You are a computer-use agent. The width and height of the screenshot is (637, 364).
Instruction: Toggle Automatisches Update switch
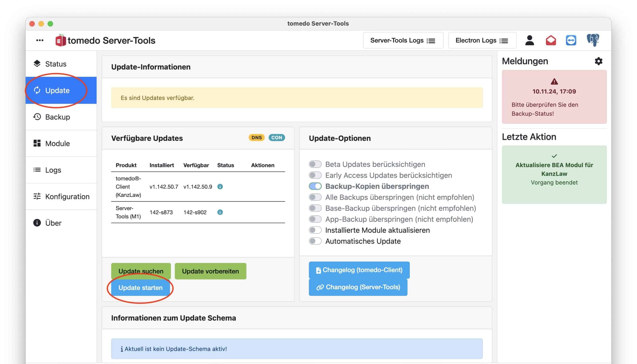click(x=315, y=241)
